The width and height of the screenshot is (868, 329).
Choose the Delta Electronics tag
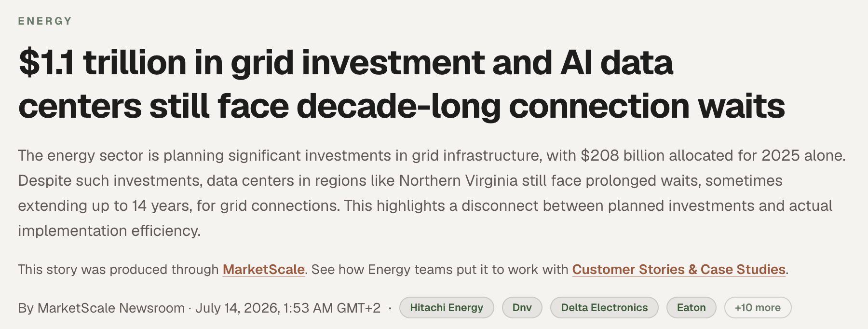604,308
